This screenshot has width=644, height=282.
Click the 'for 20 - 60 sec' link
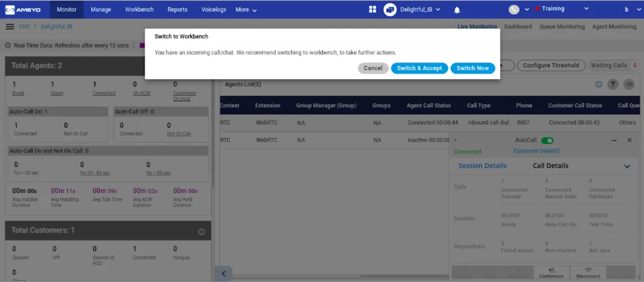(95, 173)
